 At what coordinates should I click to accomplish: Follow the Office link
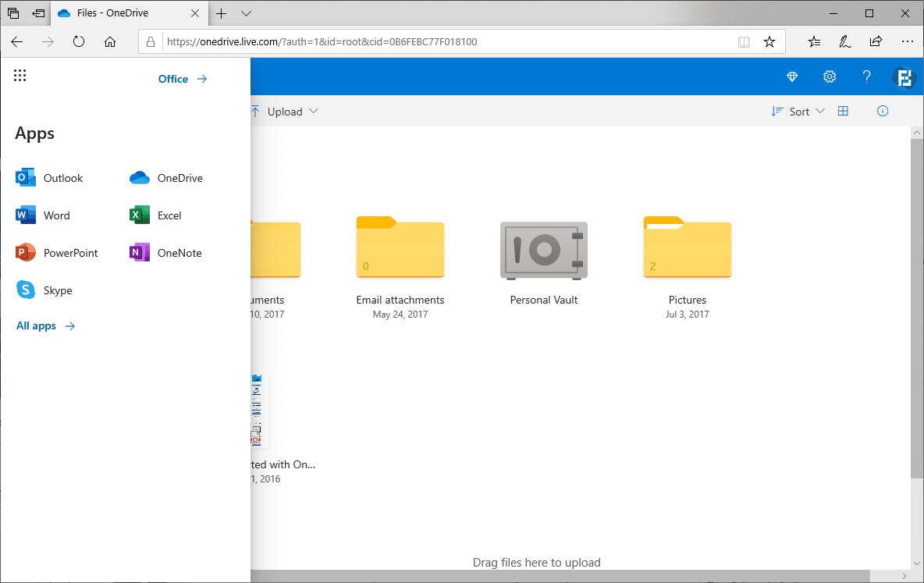pyautogui.click(x=183, y=79)
